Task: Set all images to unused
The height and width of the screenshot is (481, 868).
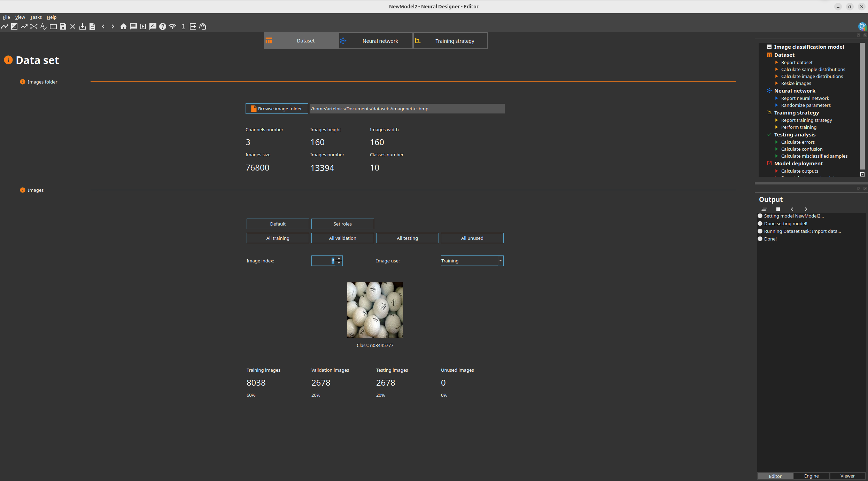Action: pos(472,238)
